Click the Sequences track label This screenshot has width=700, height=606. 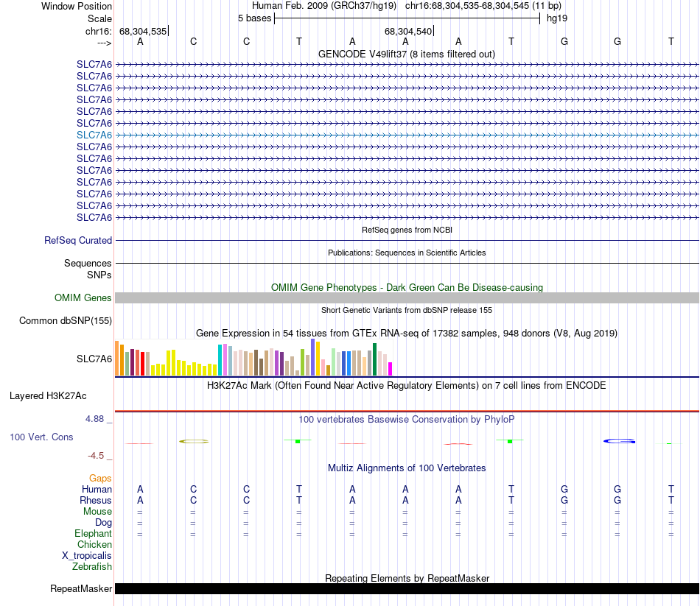pyautogui.click(x=88, y=264)
